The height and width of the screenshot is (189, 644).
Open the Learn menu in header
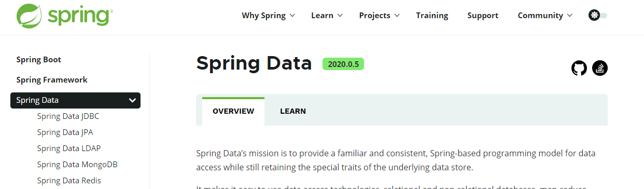[x=327, y=16]
